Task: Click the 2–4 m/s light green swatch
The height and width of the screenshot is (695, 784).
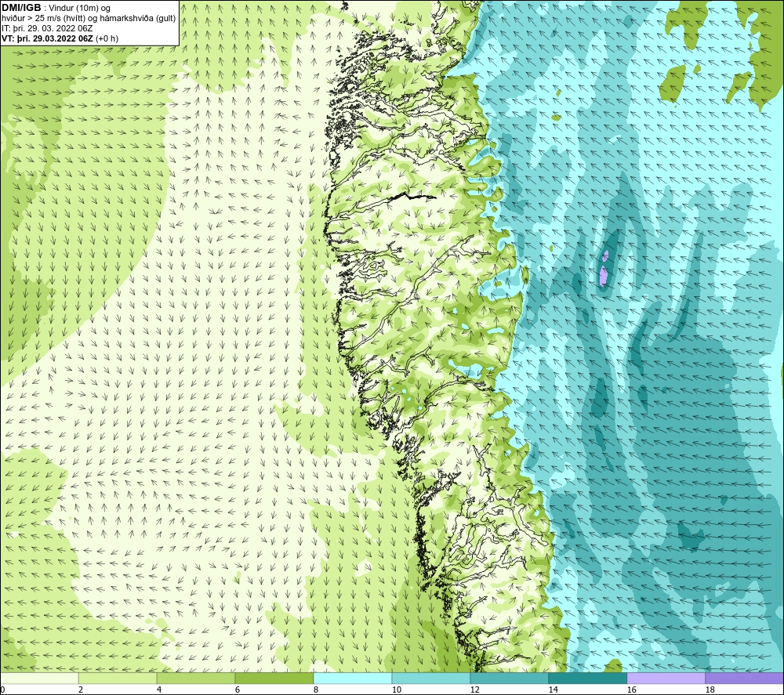Action: [118, 678]
